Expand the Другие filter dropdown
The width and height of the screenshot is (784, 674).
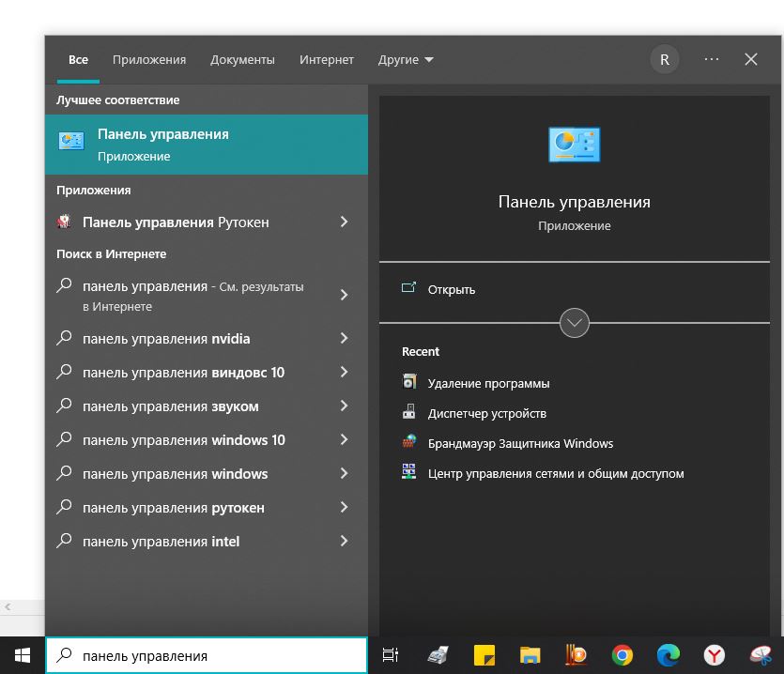tap(406, 59)
